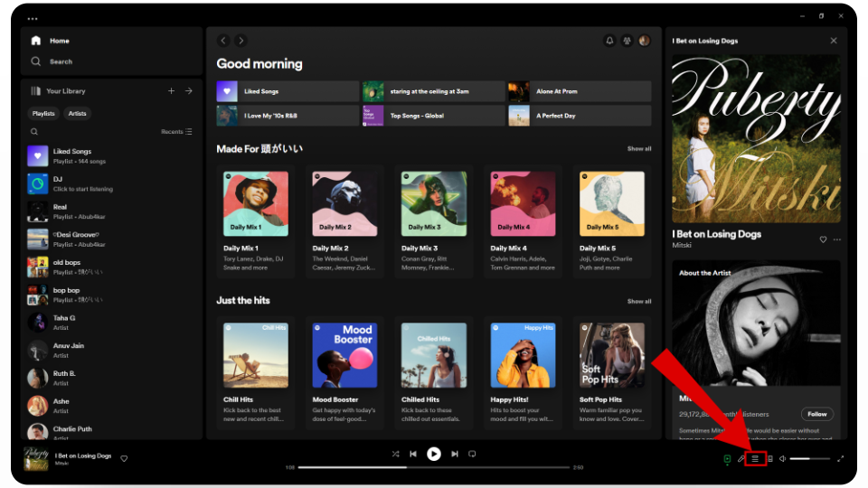Seek within the song progress bar
The image size is (868, 488).
(x=434, y=467)
